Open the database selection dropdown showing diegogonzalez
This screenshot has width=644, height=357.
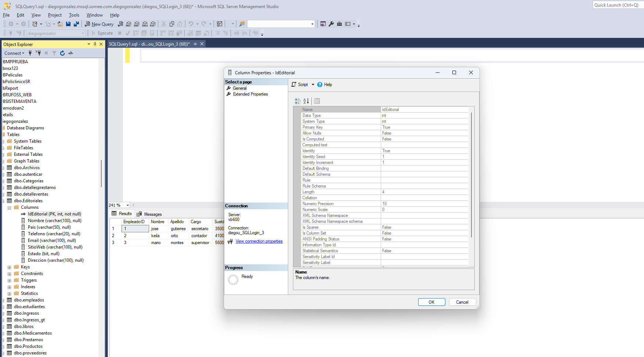click(83, 33)
